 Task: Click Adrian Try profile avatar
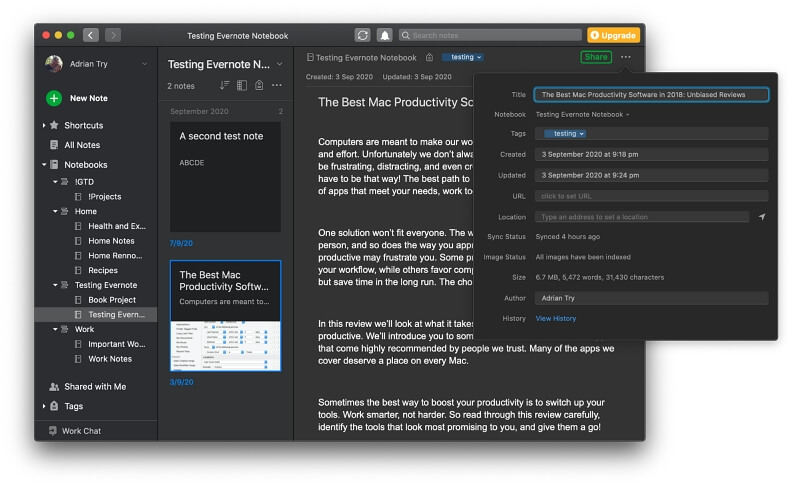[54, 64]
